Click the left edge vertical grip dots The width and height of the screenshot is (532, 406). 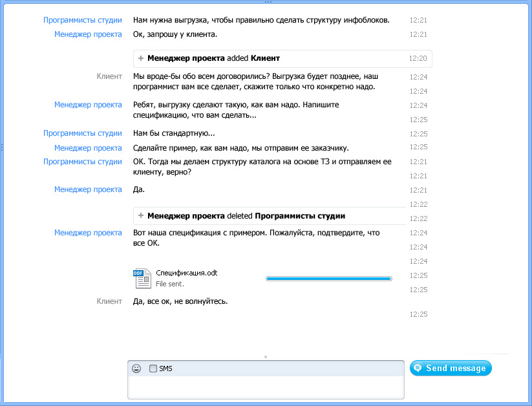tap(2, 147)
